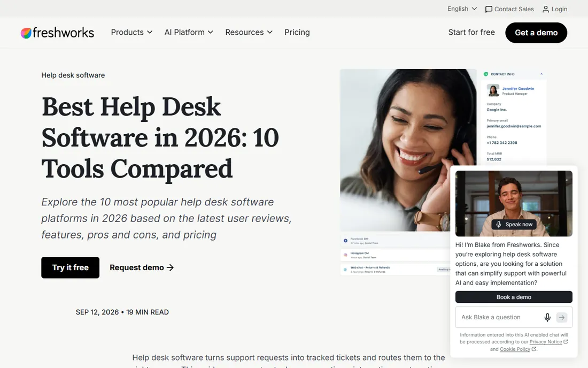Open the English language selector
588x368 pixels.
click(462, 9)
